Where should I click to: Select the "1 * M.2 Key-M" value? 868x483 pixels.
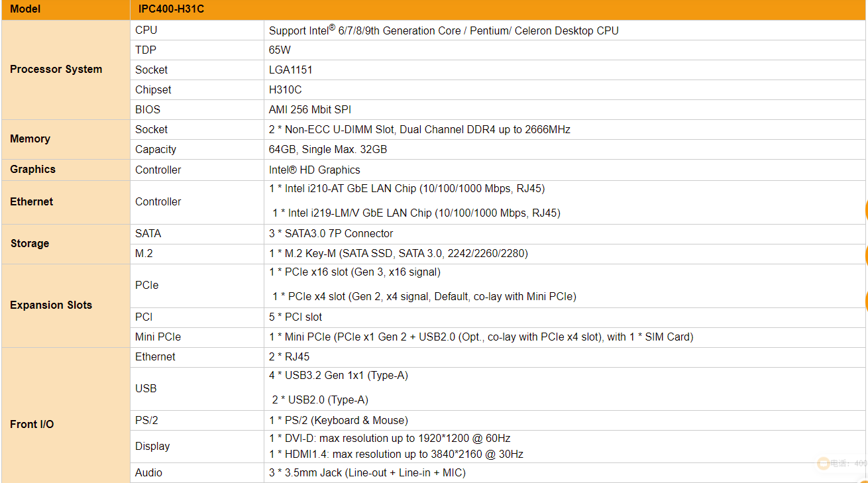click(398, 253)
